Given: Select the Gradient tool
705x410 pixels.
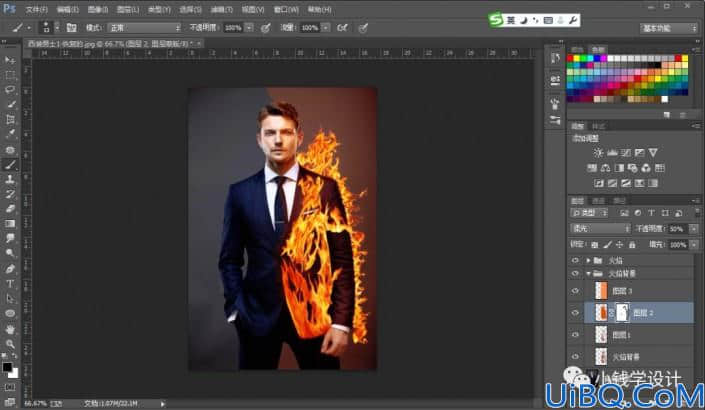Looking at the screenshot, I should point(10,224).
